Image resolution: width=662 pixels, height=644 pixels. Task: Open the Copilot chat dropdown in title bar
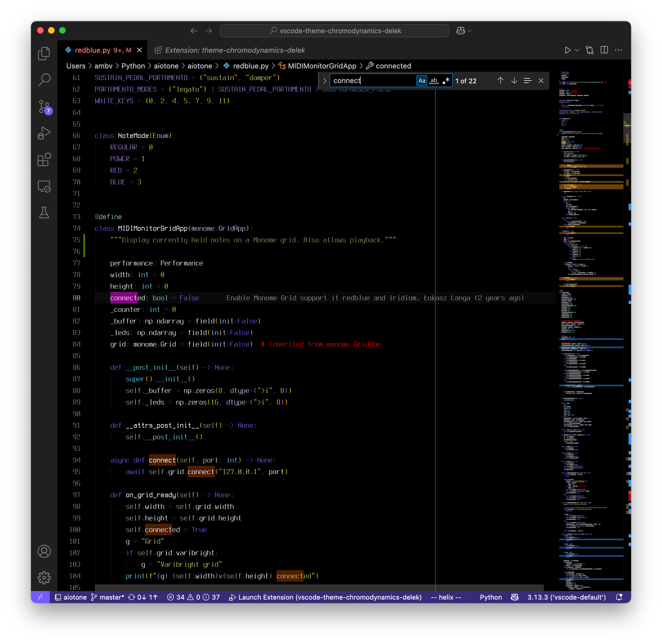(469, 31)
